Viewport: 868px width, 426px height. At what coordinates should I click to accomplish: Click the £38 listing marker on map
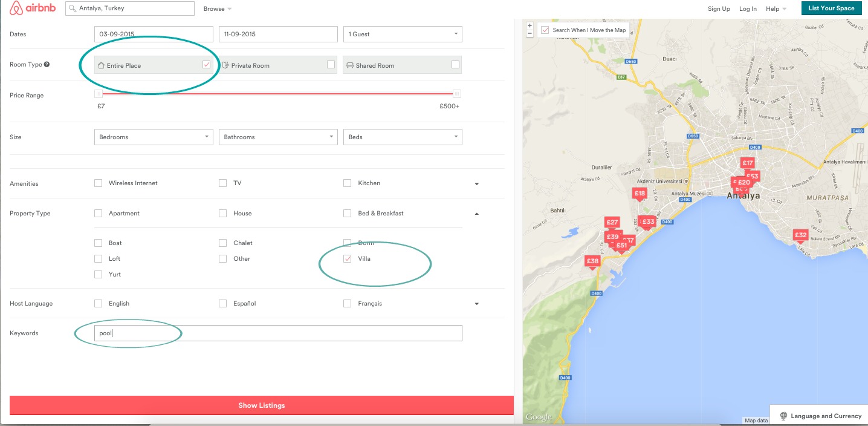592,261
